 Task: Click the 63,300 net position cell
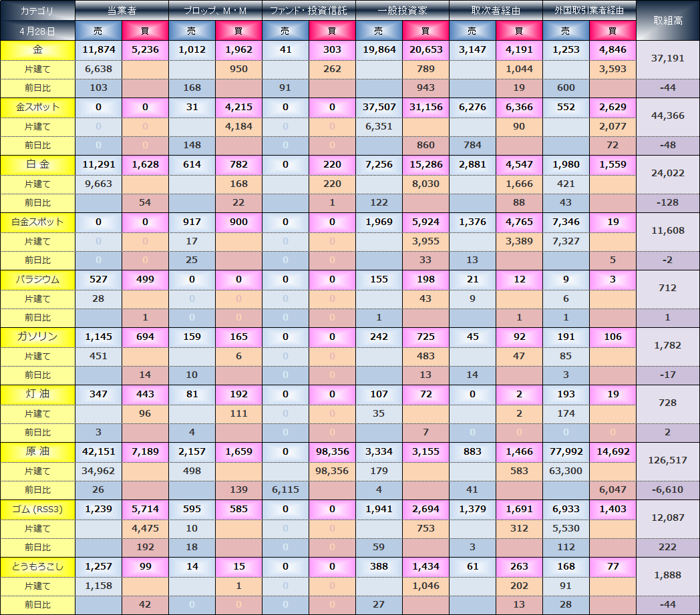[x=566, y=471]
